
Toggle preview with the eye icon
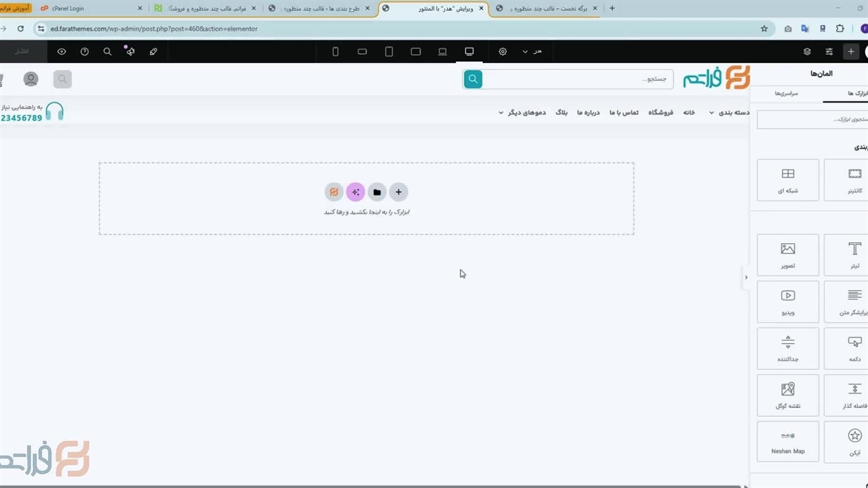coord(62,52)
